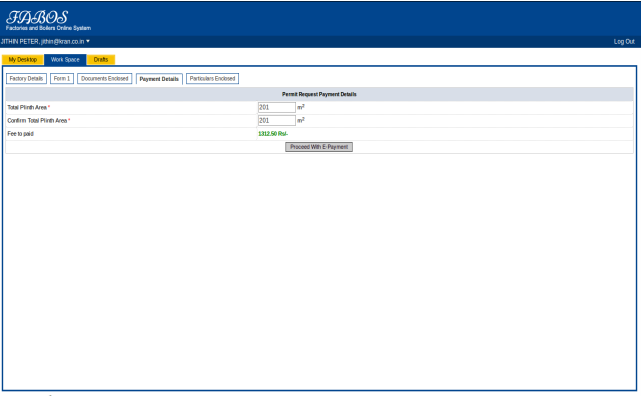
Task: Open the Form 1 section
Action: [62, 78]
